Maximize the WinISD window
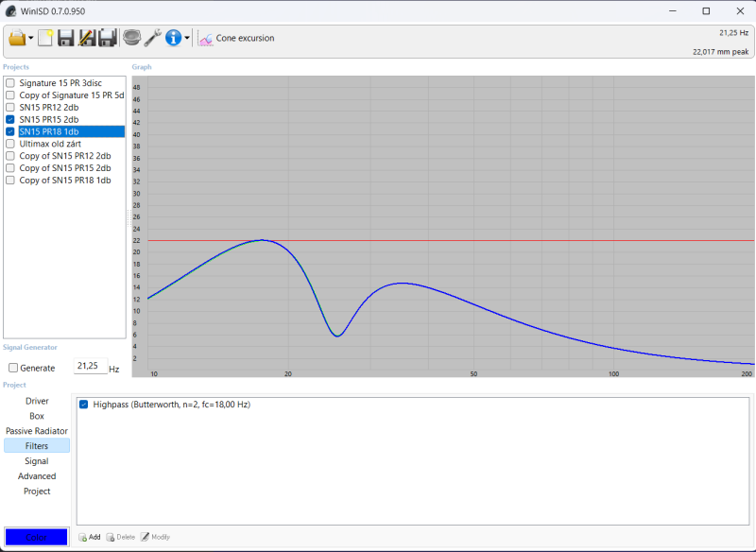756x552 pixels. [x=706, y=11]
